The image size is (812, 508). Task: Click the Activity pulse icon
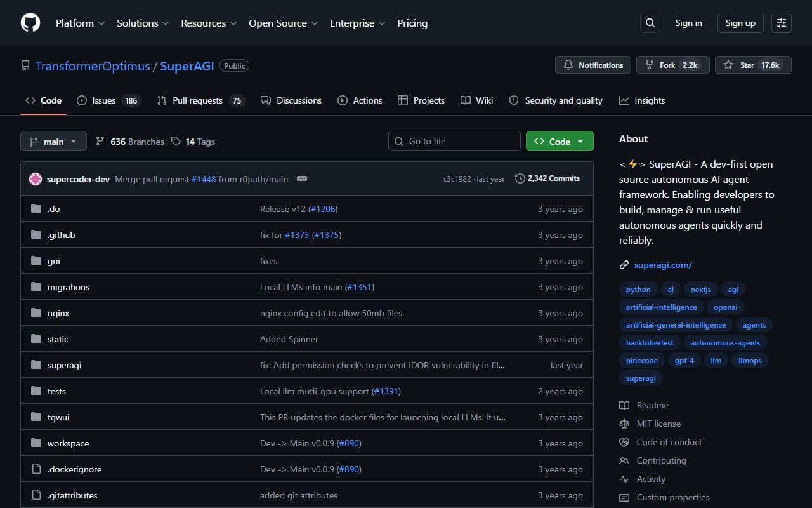pos(624,479)
